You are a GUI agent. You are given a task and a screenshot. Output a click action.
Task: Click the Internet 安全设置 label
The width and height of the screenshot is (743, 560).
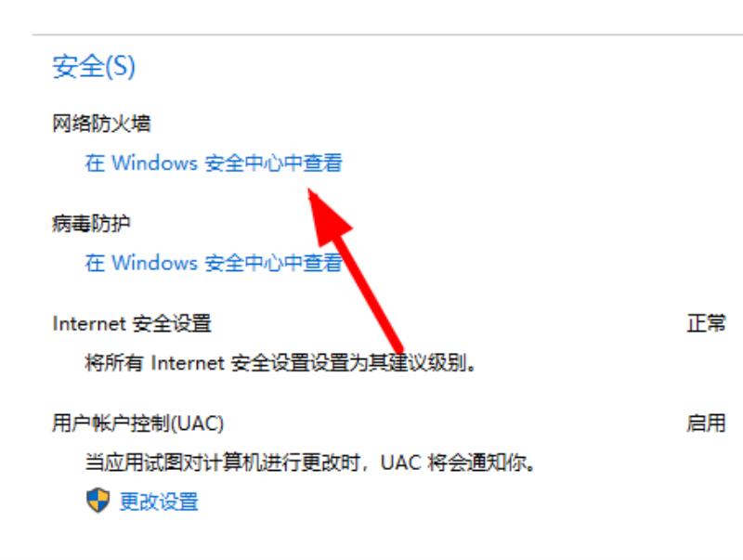[132, 323]
